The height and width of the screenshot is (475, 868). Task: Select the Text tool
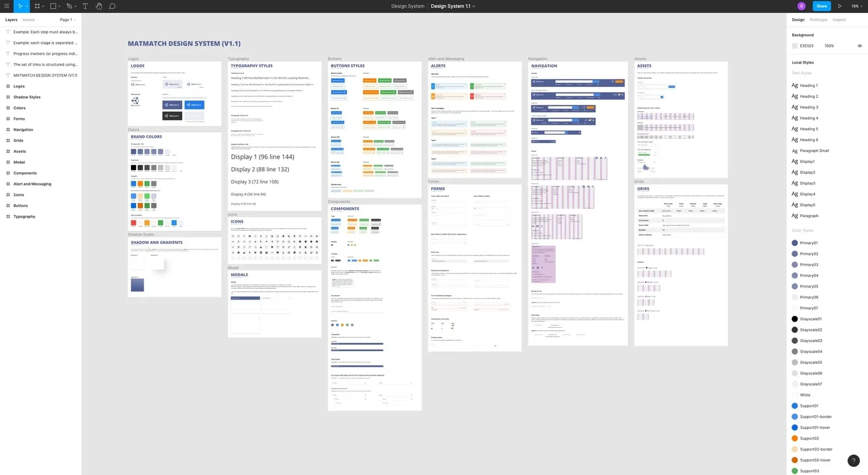click(85, 6)
